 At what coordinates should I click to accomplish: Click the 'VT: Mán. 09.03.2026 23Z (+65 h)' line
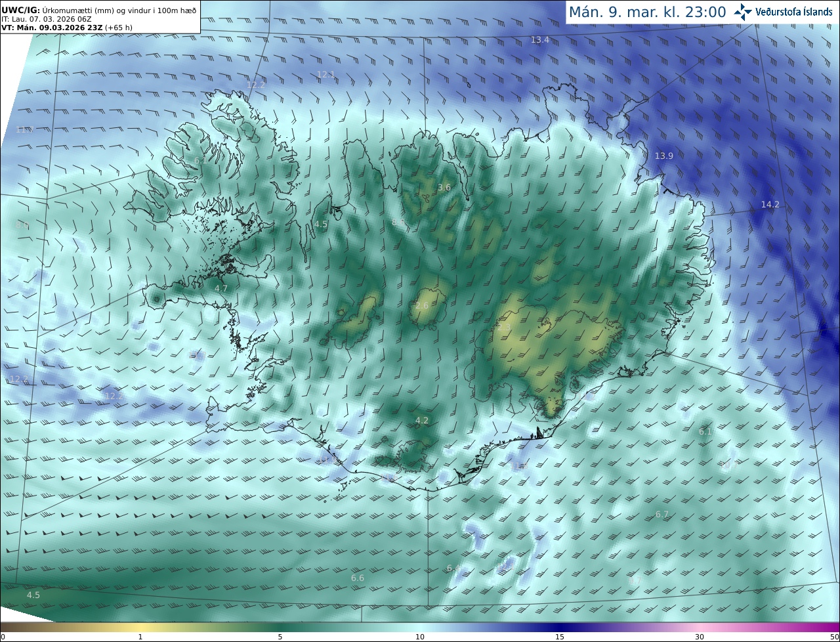[x=66, y=28]
